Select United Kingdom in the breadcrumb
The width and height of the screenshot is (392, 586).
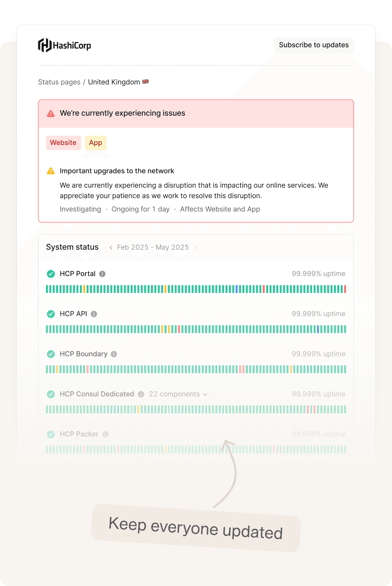[x=114, y=82]
